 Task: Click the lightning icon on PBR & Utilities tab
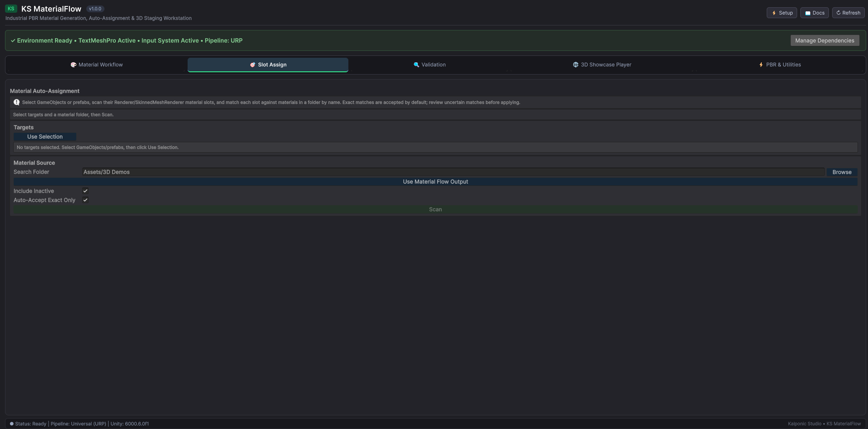(x=761, y=65)
